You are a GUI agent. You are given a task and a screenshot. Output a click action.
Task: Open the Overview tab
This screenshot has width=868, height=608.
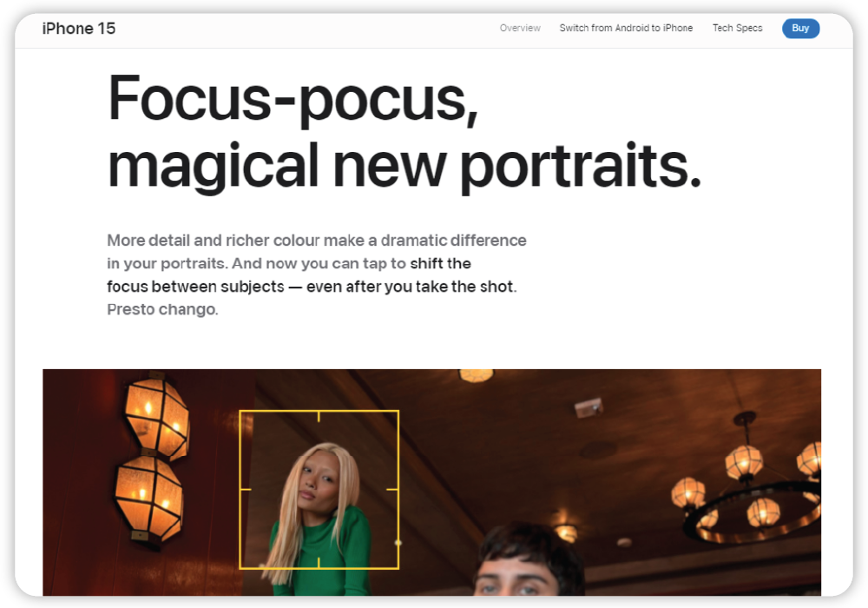coord(520,29)
